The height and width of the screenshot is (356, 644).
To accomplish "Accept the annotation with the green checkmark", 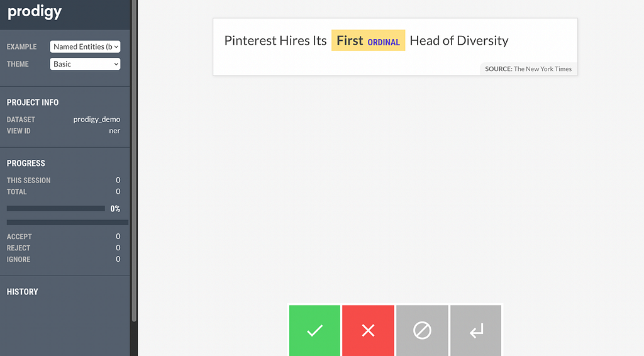I will 314,330.
